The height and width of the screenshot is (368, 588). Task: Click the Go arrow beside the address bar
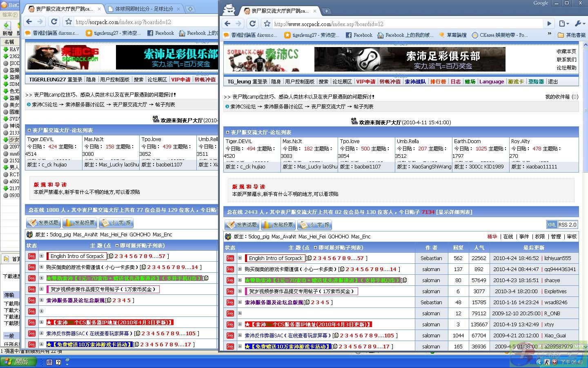tap(549, 24)
